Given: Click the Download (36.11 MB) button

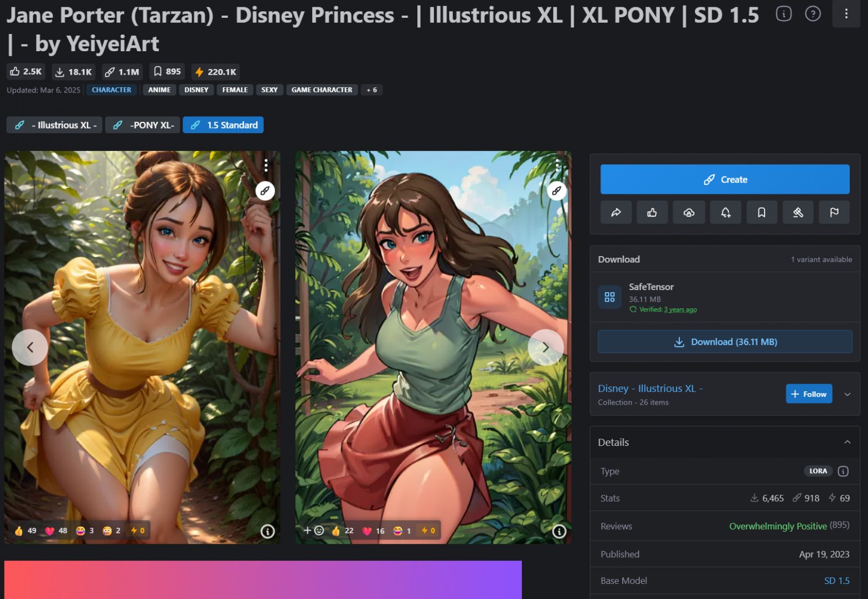Looking at the screenshot, I should [x=725, y=342].
